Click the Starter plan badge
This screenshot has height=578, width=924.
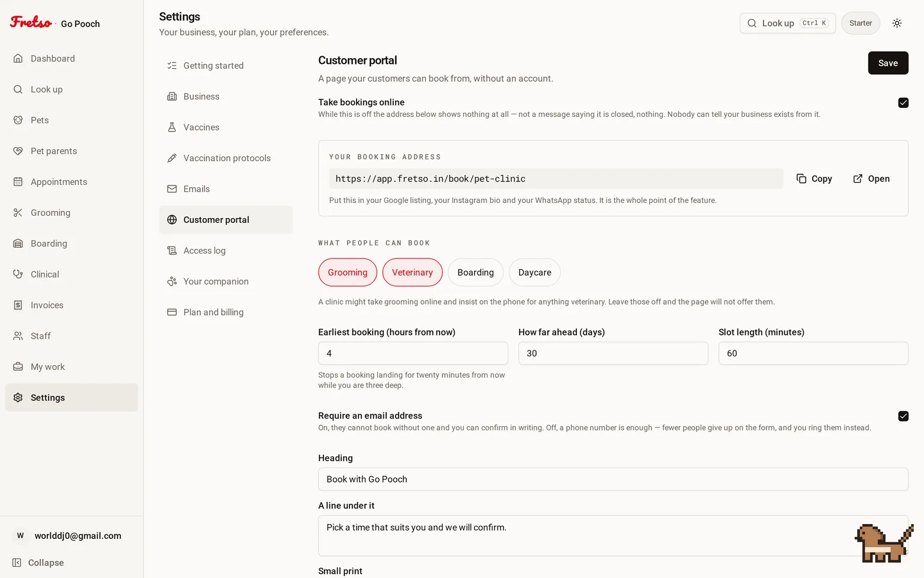tap(861, 23)
